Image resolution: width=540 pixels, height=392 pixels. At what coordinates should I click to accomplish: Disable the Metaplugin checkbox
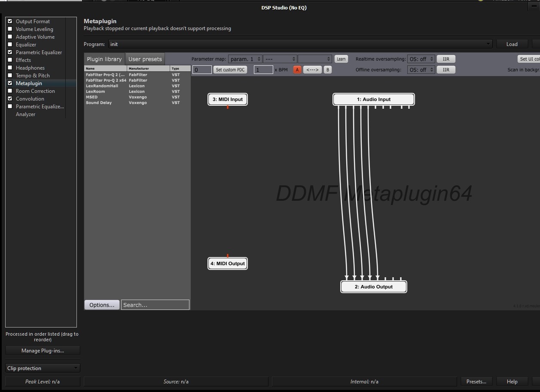(10, 83)
